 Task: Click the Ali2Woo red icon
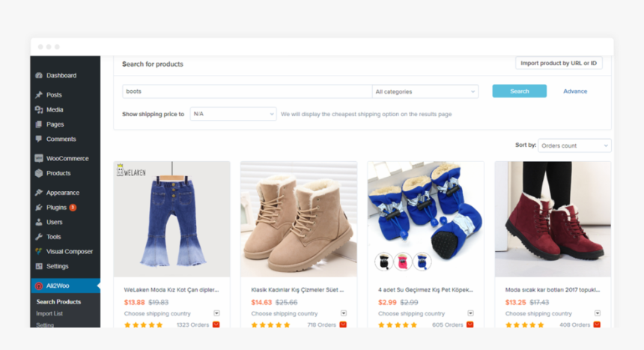click(38, 286)
